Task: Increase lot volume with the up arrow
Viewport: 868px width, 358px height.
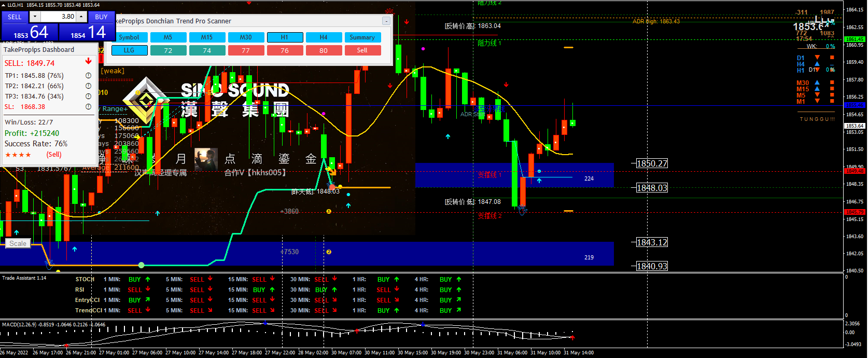Action: tap(81, 17)
